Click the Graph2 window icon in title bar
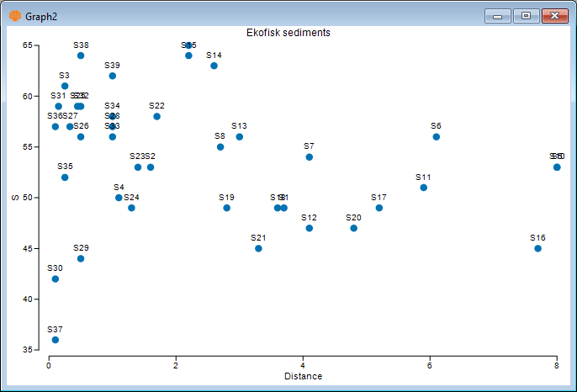 [14, 15]
